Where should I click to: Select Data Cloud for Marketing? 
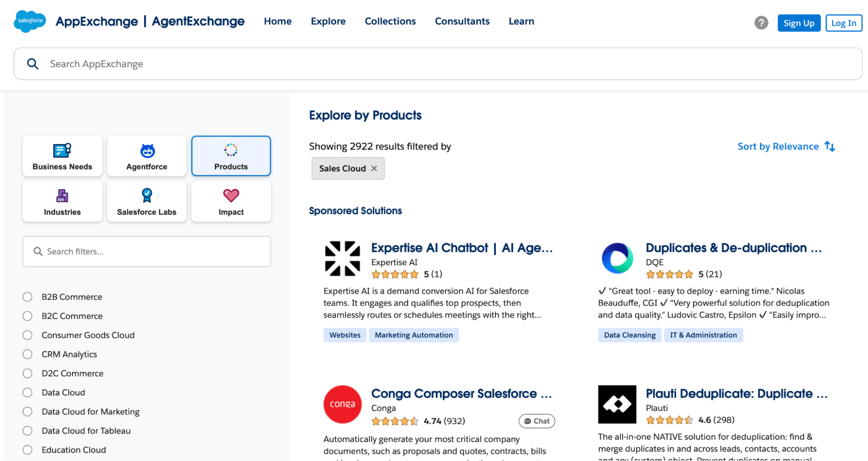coord(27,411)
